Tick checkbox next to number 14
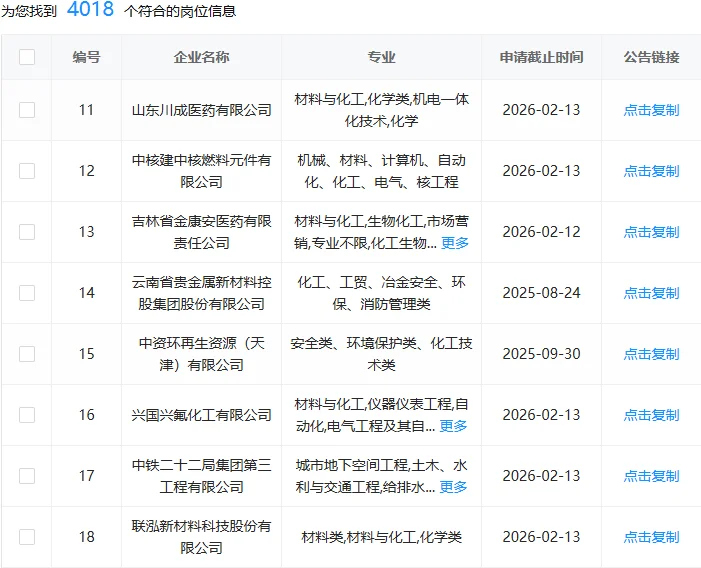 pyautogui.click(x=27, y=293)
